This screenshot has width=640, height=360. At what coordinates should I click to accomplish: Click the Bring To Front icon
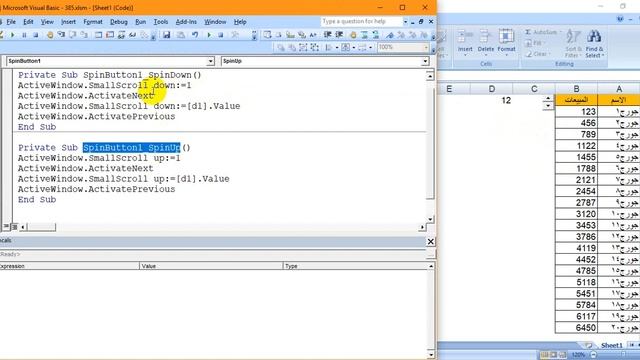click(x=281, y=48)
